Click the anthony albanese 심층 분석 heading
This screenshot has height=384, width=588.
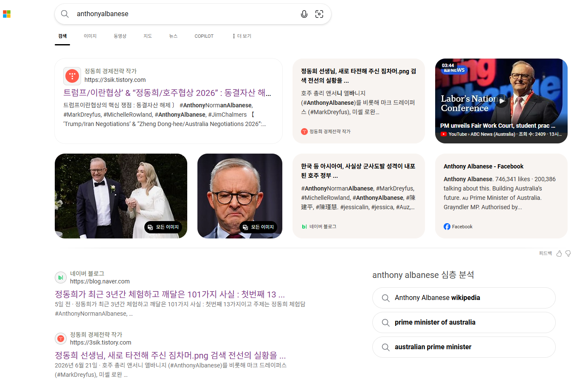click(x=423, y=275)
